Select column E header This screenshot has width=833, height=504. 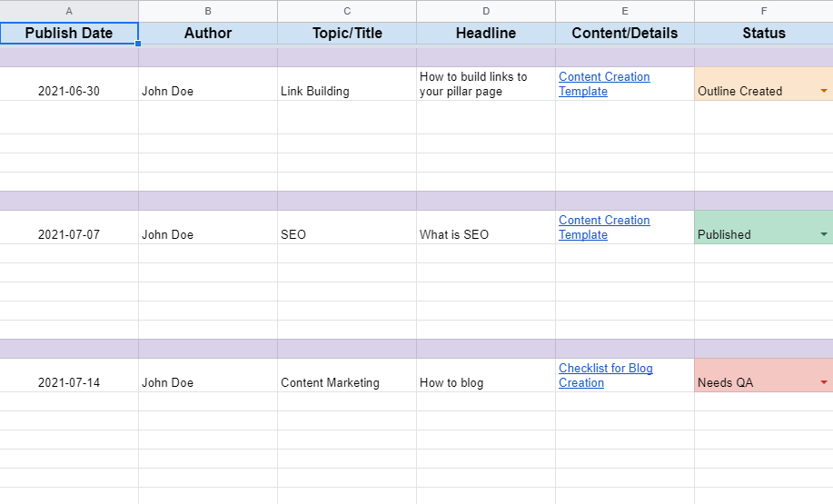tap(625, 11)
